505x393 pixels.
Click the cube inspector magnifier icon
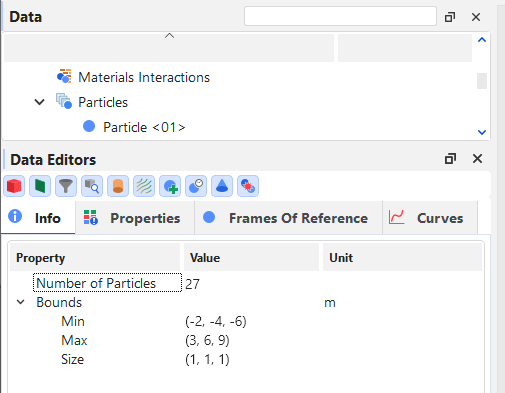point(92,186)
